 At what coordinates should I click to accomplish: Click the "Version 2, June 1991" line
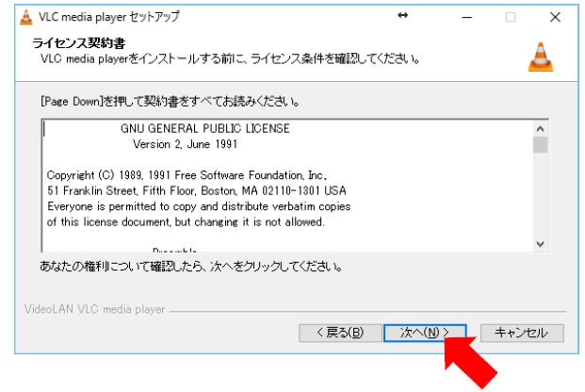(185, 144)
